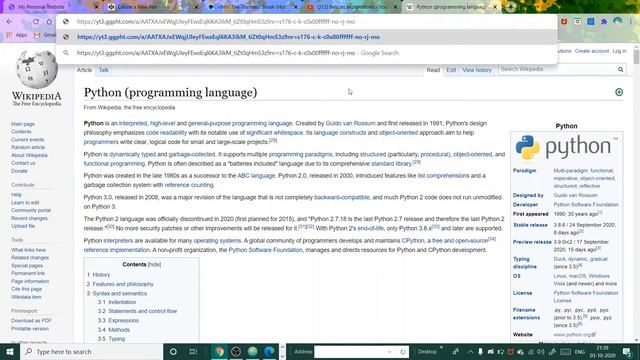640x360 pixels.
Task: Open the browser home page
Action: click(x=49, y=22)
